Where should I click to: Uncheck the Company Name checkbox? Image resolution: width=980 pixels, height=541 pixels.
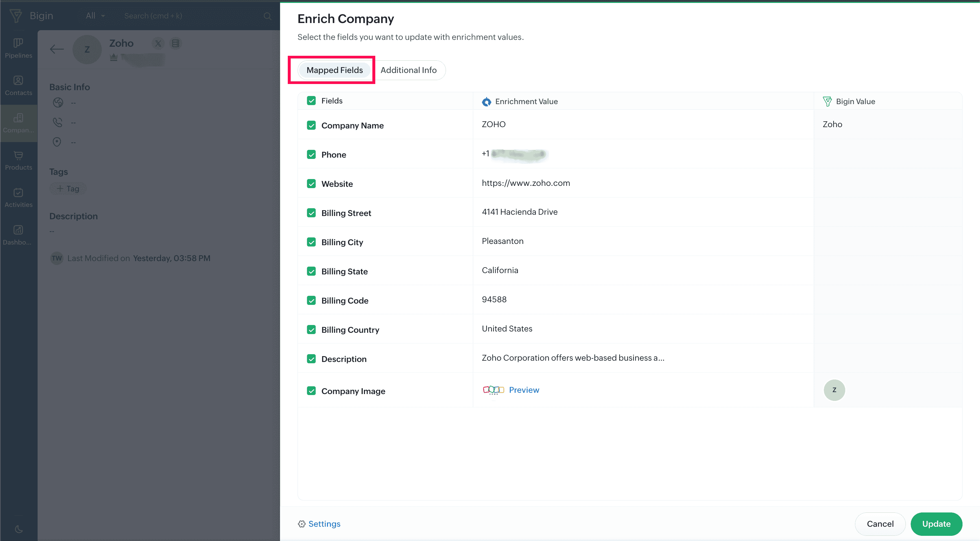tap(311, 125)
